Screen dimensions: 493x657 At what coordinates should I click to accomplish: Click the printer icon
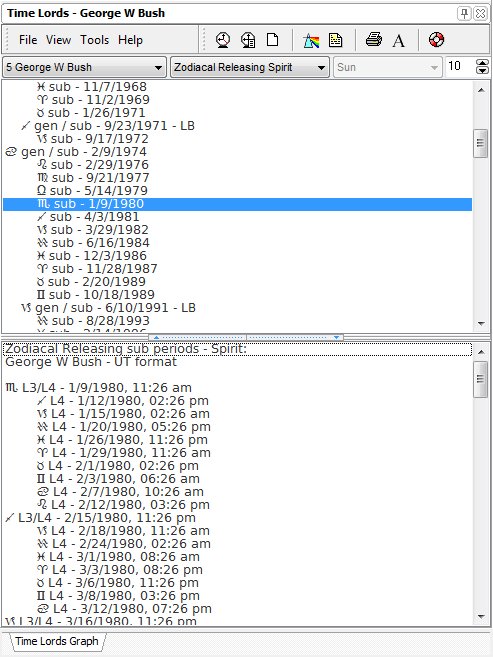(373, 40)
